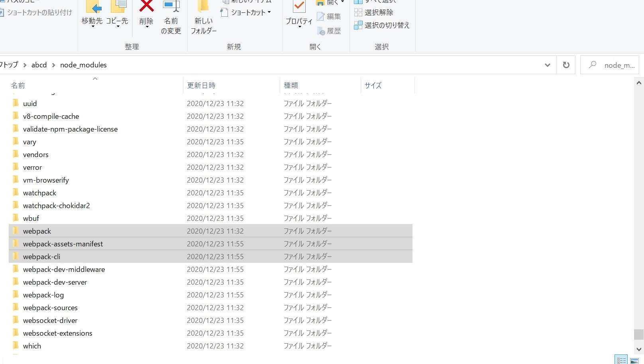
Task: Expand the chevron after abcd in address bar
Action: (x=53, y=65)
